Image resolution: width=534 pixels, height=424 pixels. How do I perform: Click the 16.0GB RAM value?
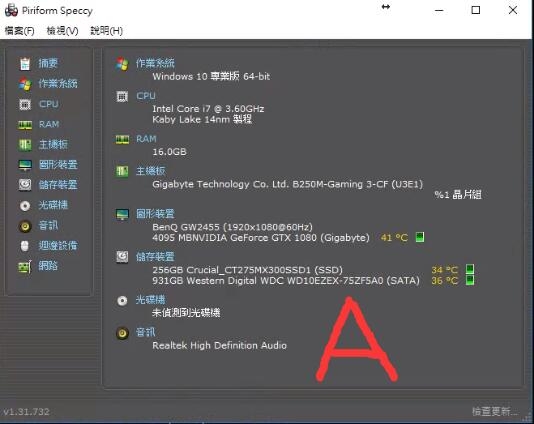coord(169,152)
